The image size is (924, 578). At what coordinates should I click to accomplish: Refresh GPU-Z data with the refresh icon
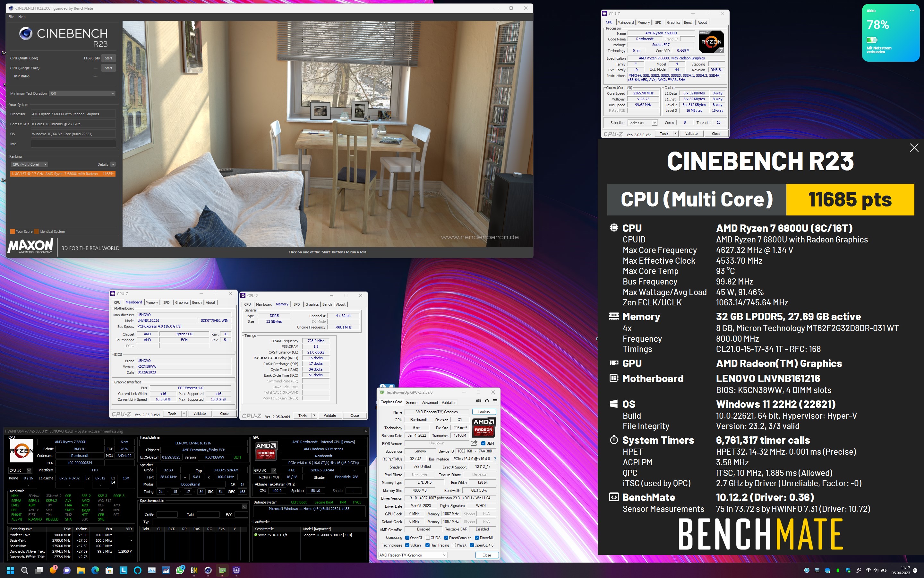(487, 401)
